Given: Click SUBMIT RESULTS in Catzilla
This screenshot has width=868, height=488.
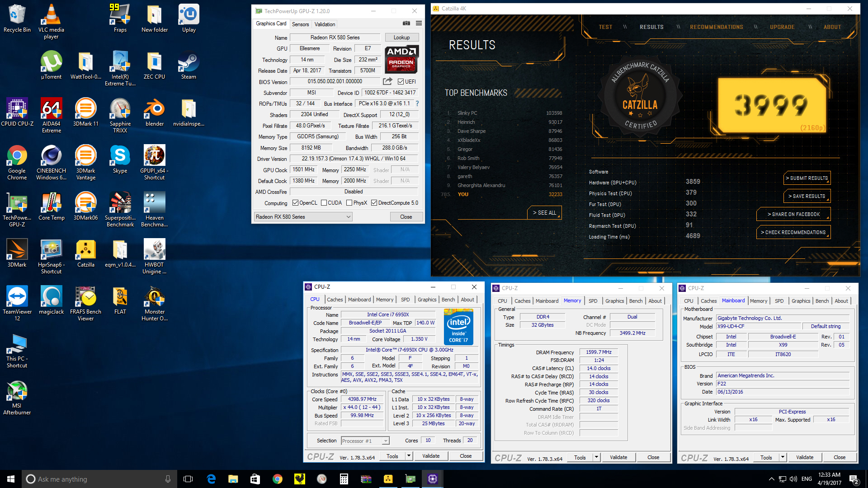Looking at the screenshot, I should coord(807,178).
